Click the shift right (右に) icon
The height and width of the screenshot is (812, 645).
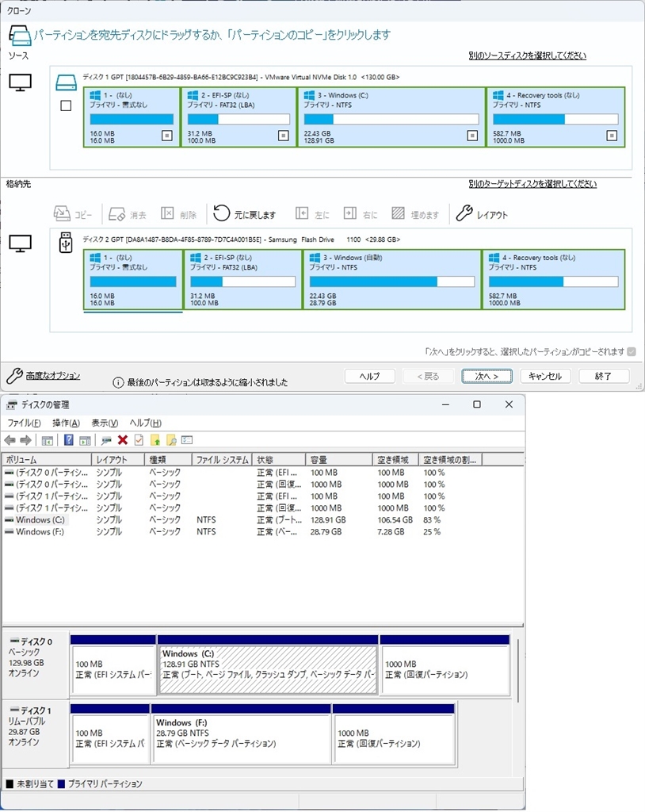(x=350, y=213)
